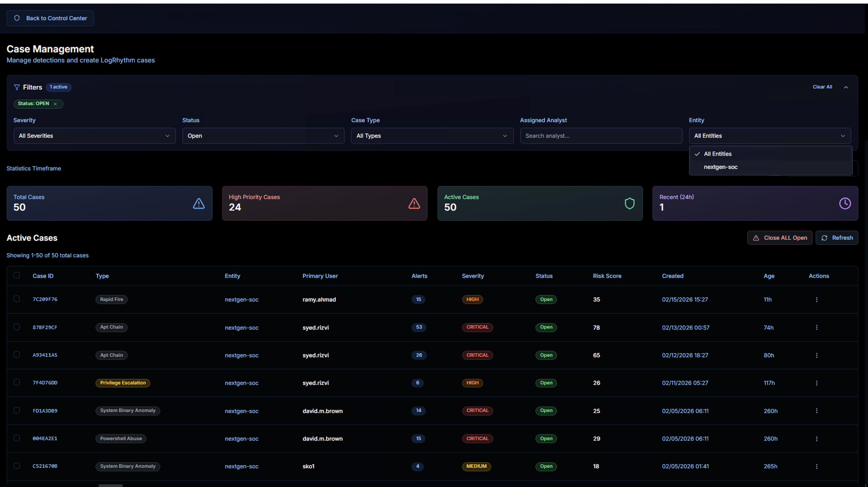Toggle the select-all cases checkbox
The width and height of the screenshot is (868, 487).
click(17, 275)
